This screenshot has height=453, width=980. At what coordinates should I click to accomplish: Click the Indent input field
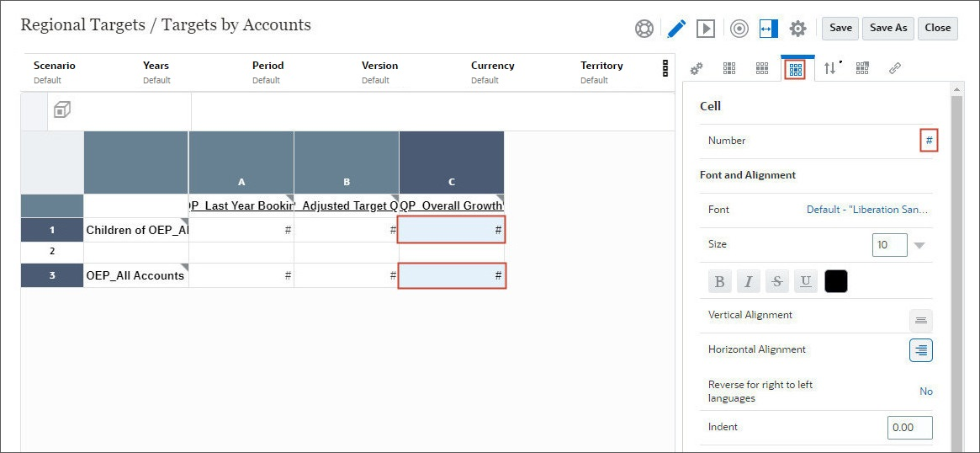910,428
